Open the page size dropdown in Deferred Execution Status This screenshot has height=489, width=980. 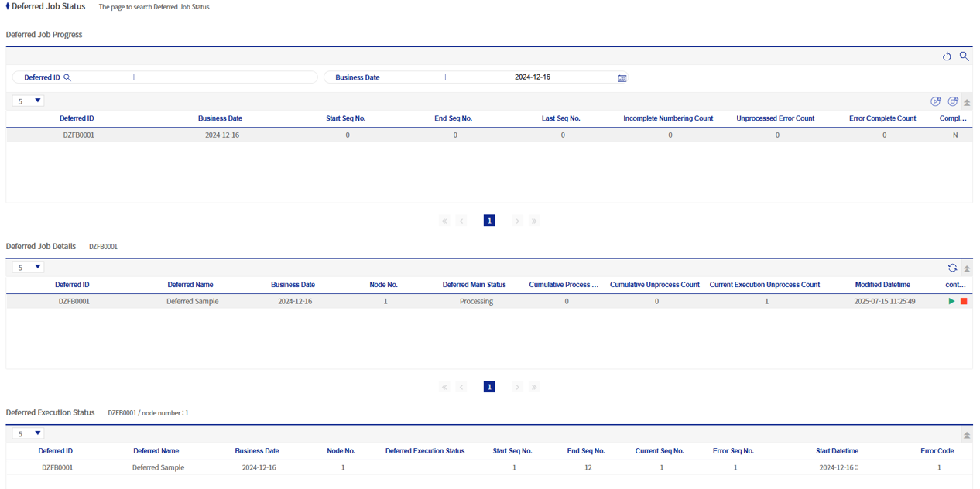pos(27,433)
